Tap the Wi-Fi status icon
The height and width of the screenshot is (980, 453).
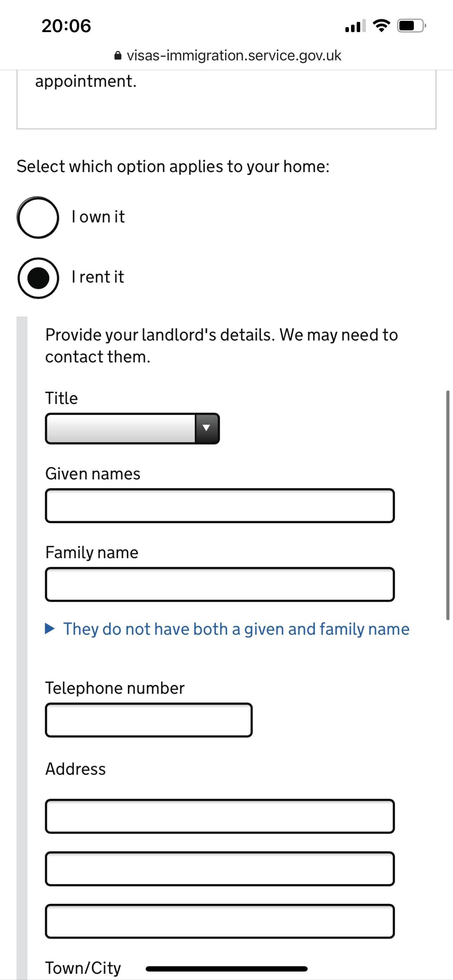[x=381, y=25]
